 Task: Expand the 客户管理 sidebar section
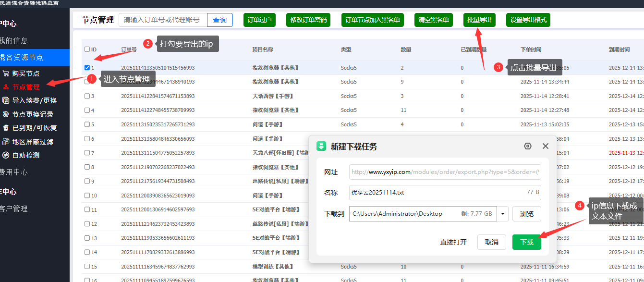[x=13, y=208]
